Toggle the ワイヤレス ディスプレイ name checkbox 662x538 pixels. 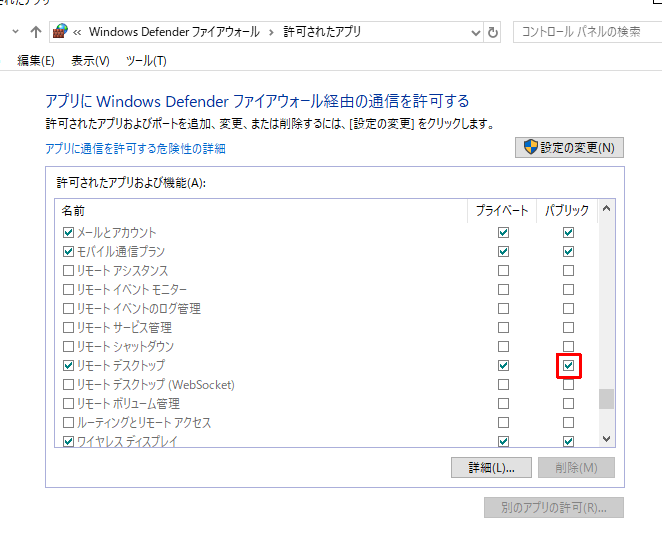coord(68,442)
